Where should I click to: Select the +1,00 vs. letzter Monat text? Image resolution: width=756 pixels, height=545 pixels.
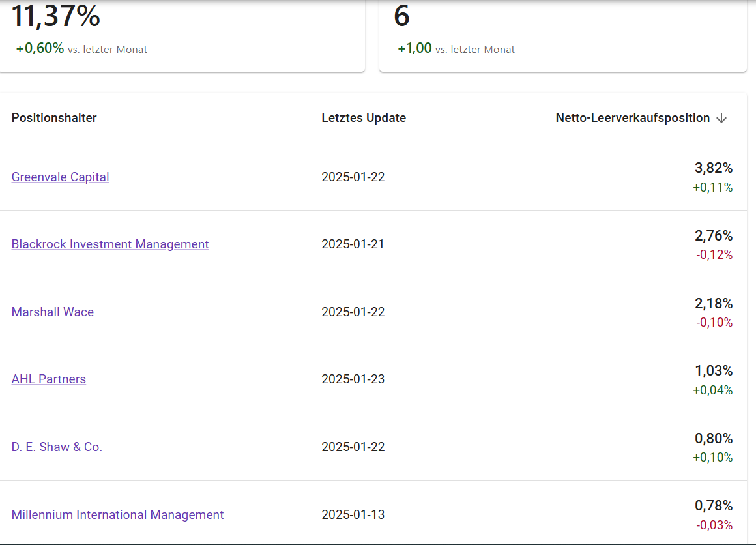point(456,49)
